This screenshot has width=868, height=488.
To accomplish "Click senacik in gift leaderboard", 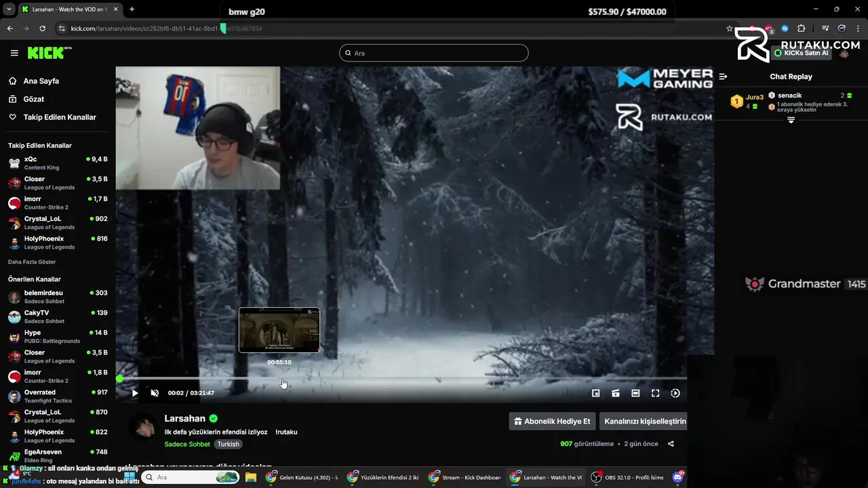I will coord(789,96).
